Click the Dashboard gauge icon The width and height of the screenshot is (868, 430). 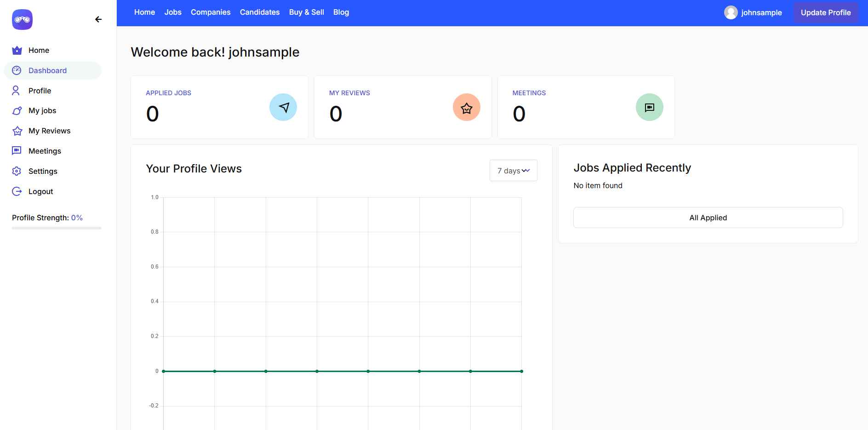[17, 70]
